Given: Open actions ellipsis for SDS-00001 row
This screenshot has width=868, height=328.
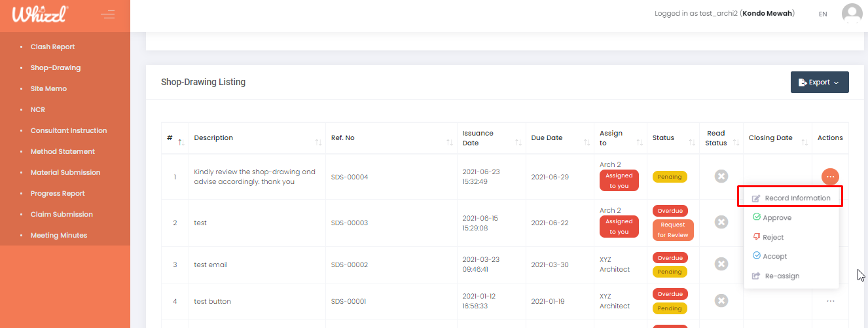Looking at the screenshot, I should tap(830, 301).
